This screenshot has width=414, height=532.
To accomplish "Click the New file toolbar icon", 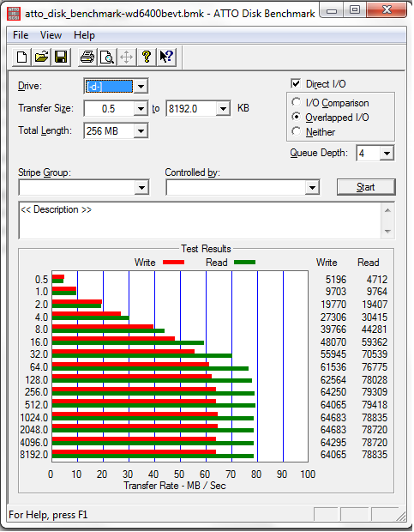I will pyautogui.click(x=22, y=57).
